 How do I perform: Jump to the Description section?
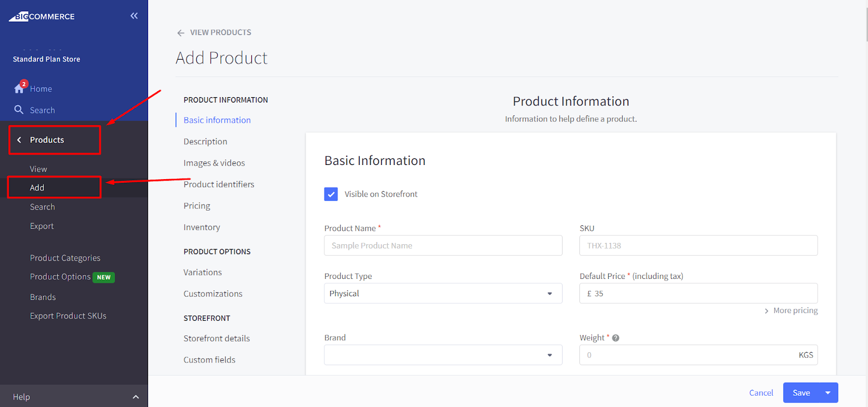[205, 142]
